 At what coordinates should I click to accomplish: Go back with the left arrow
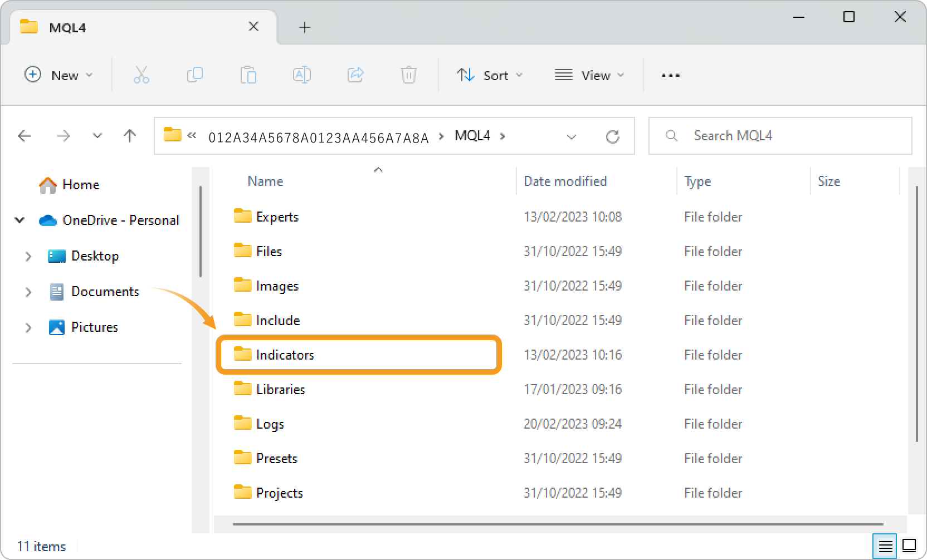[25, 136]
